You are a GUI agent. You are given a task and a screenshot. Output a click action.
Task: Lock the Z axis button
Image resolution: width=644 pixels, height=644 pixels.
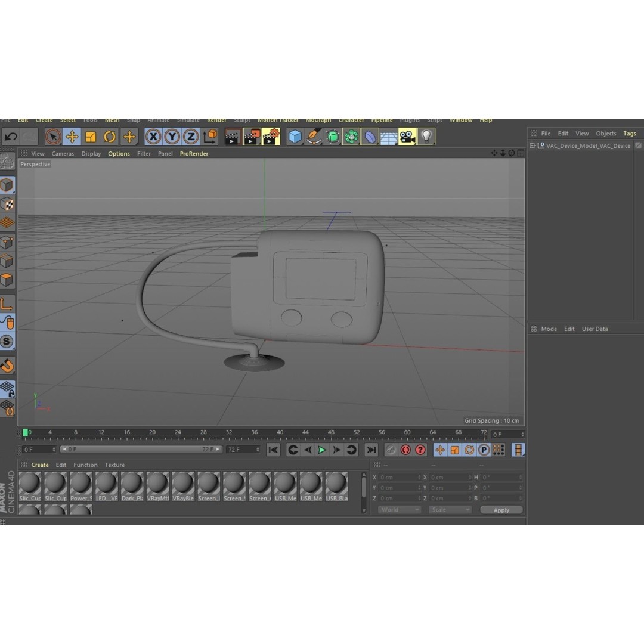pos(191,137)
